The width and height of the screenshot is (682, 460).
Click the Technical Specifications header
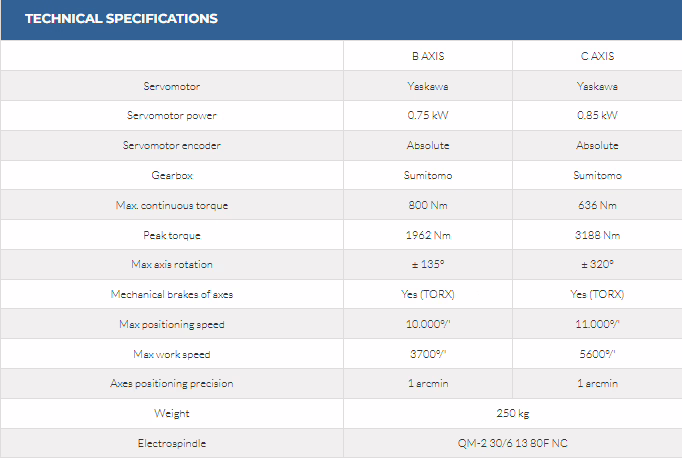pos(121,18)
